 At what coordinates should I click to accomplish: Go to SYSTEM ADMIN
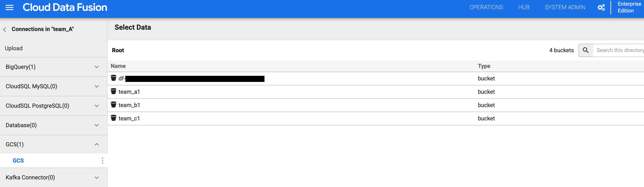(x=565, y=7)
